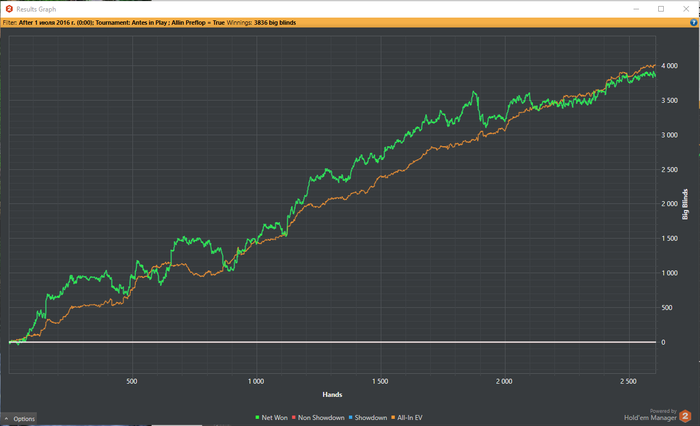Click the green Net Won color swatch

pyautogui.click(x=258, y=418)
